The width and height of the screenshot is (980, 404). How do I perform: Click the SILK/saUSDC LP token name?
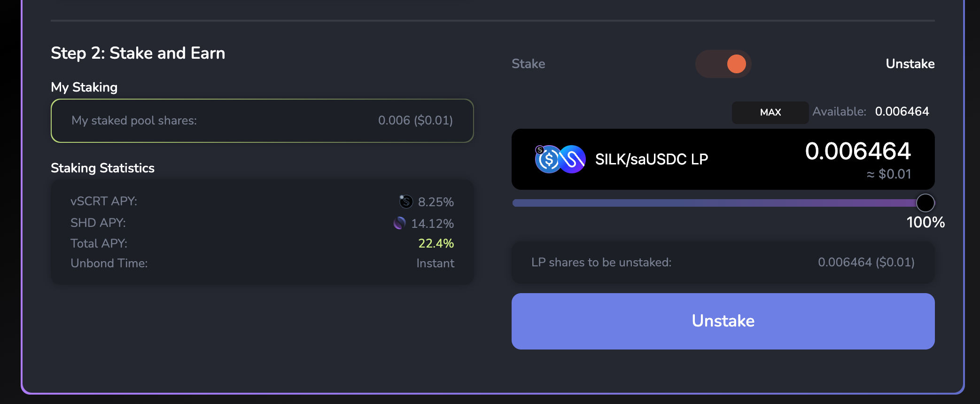coord(651,160)
